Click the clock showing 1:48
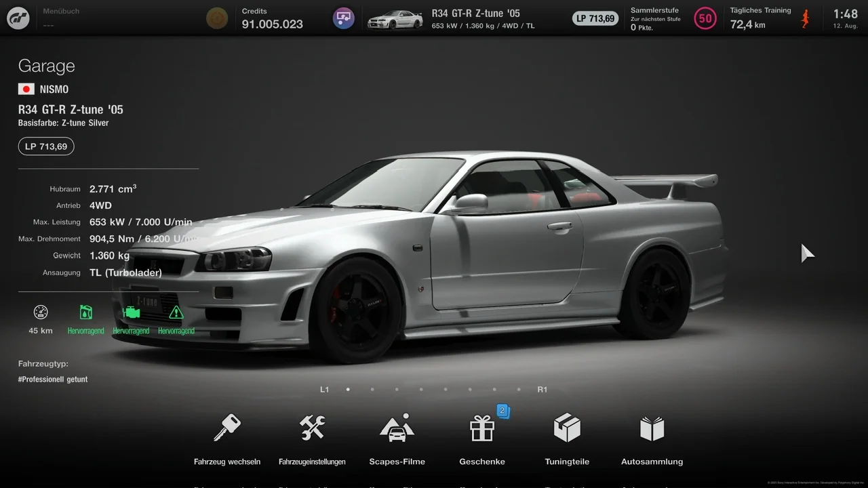 (x=846, y=14)
